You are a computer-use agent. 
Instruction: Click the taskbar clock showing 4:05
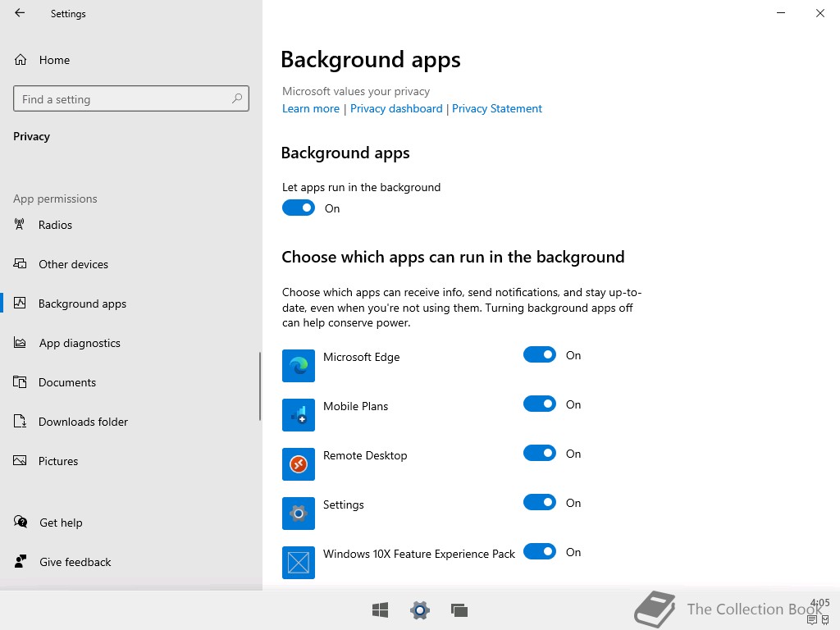[x=820, y=603]
